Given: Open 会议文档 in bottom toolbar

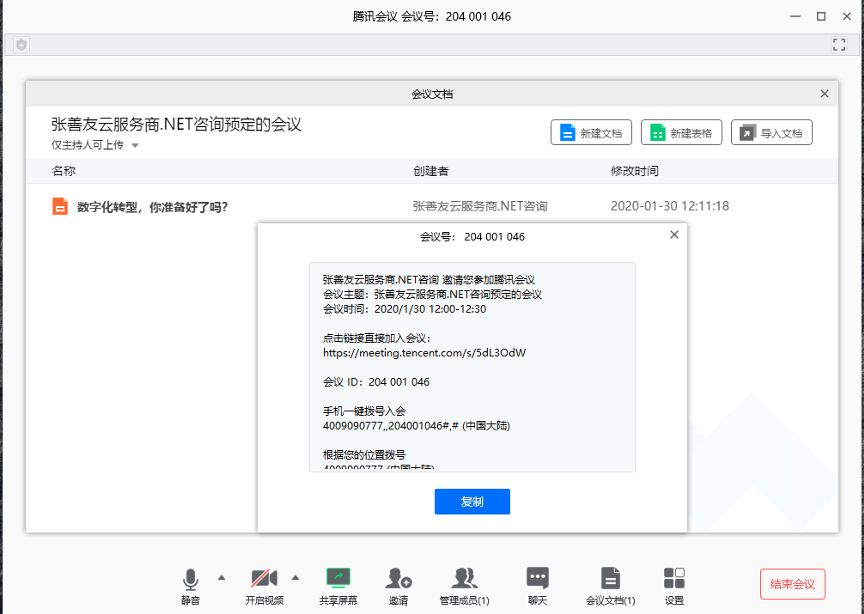Looking at the screenshot, I should tap(610, 586).
